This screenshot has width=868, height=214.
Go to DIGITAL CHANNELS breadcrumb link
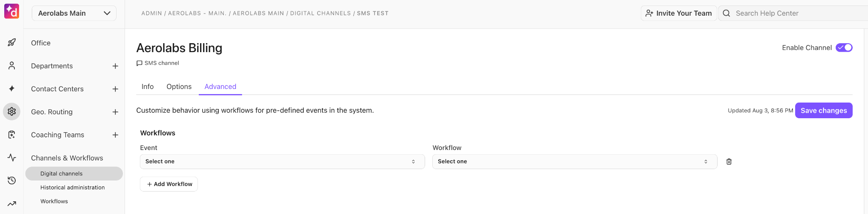(320, 13)
